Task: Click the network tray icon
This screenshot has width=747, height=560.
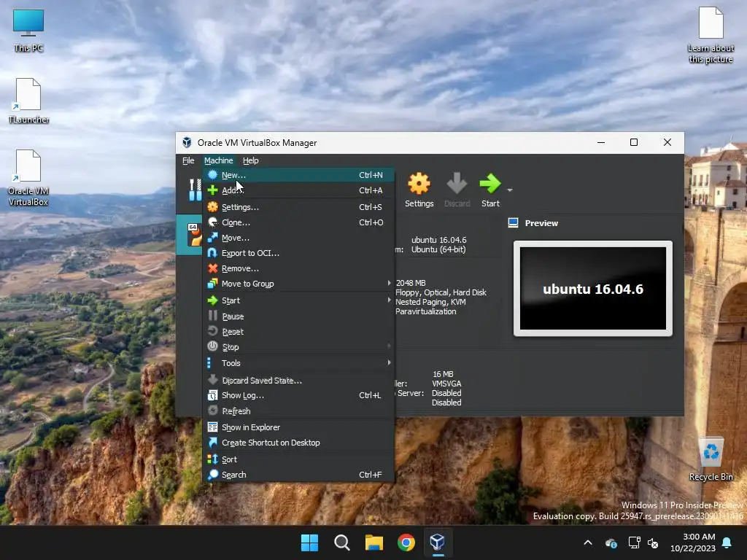Action: [x=634, y=542]
